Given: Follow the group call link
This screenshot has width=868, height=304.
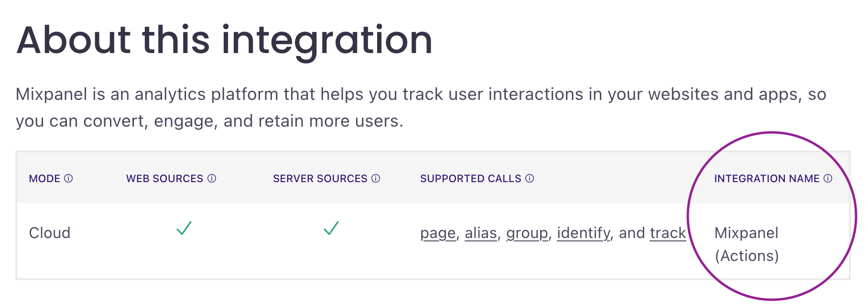Looking at the screenshot, I should pyautogui.click(x=527, y=233).
